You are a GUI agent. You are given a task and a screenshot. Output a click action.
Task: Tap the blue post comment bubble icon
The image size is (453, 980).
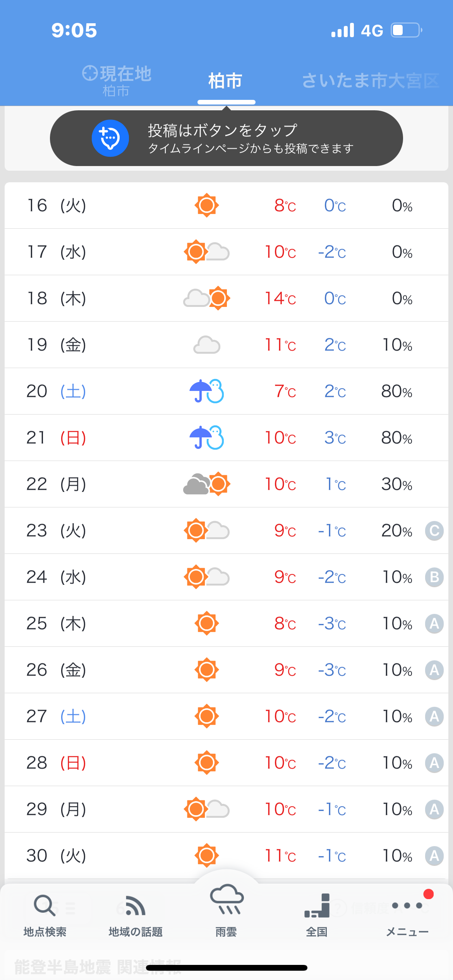pos(110,138)
